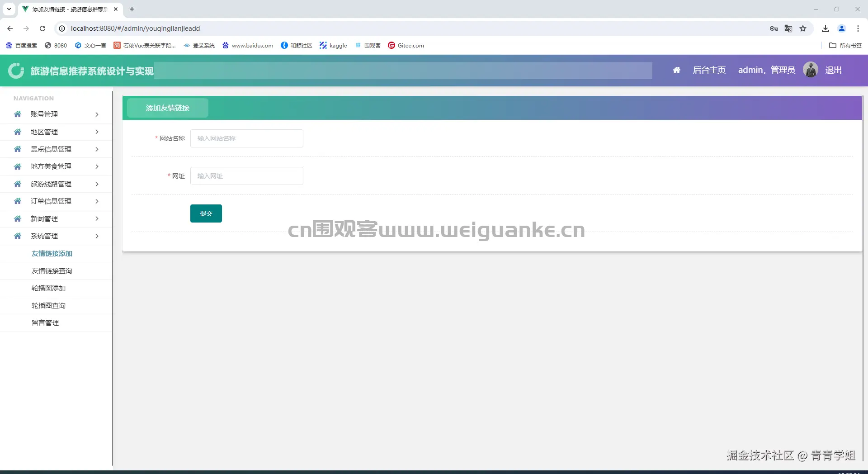Click the 网站名称 input field

tap(246, 138)
